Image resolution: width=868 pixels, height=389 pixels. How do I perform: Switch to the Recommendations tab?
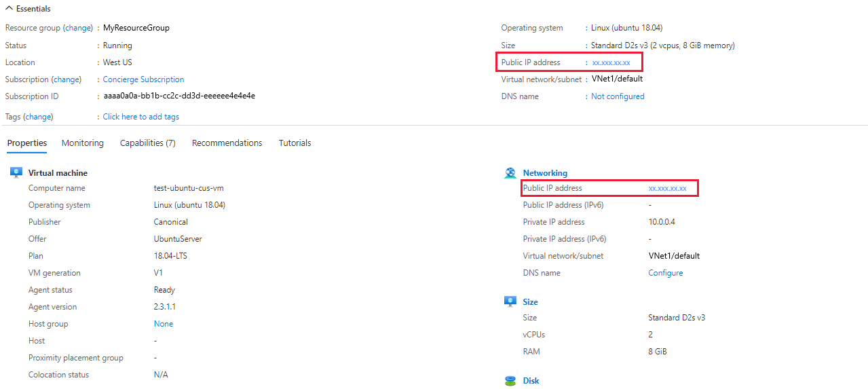pyautogui.click(x=227, y=143)
